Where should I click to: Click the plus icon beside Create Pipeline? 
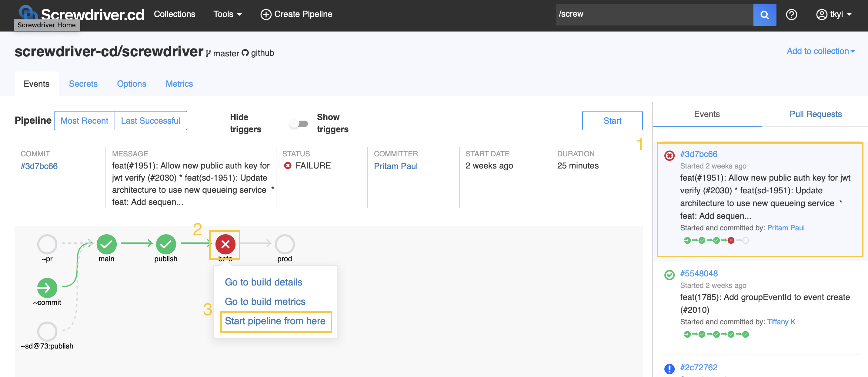tap(265, 14)
